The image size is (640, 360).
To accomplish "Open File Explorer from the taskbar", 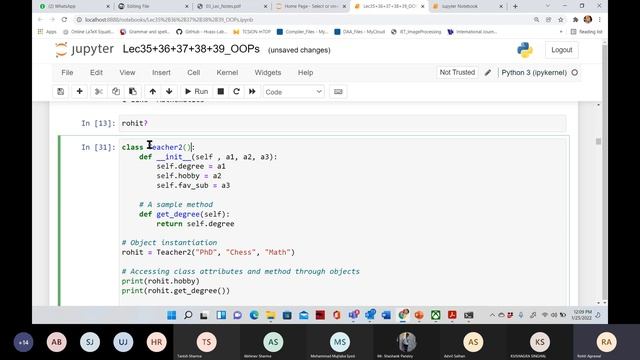I will [x=270, y=315].
